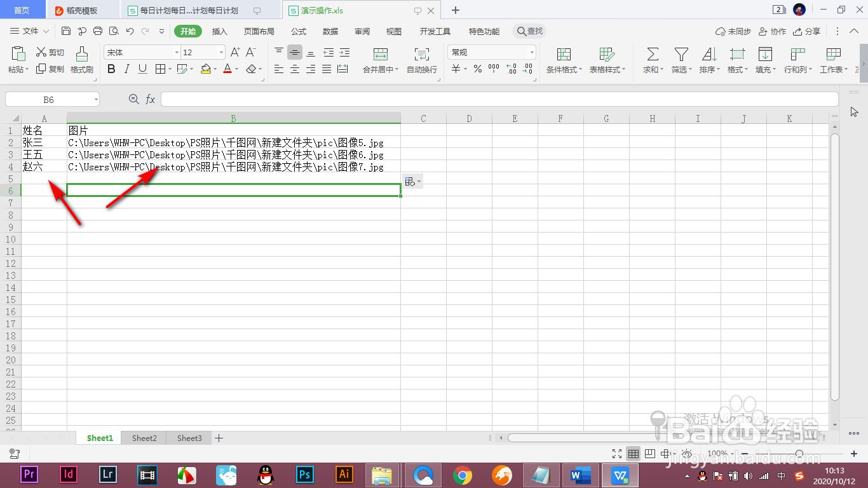Open the font color red swatch
The height and width of the screenshot is (488, 868).
click(227, 69)
